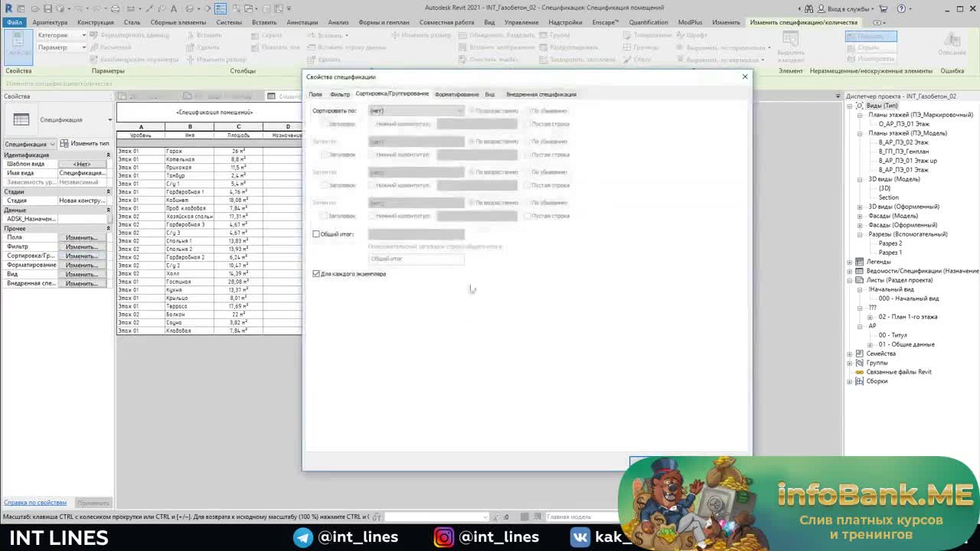This screenshot has height=551, width=980.
Task: Open the Категория dropdown in ribbon
Action: click(x=83, y=35)
